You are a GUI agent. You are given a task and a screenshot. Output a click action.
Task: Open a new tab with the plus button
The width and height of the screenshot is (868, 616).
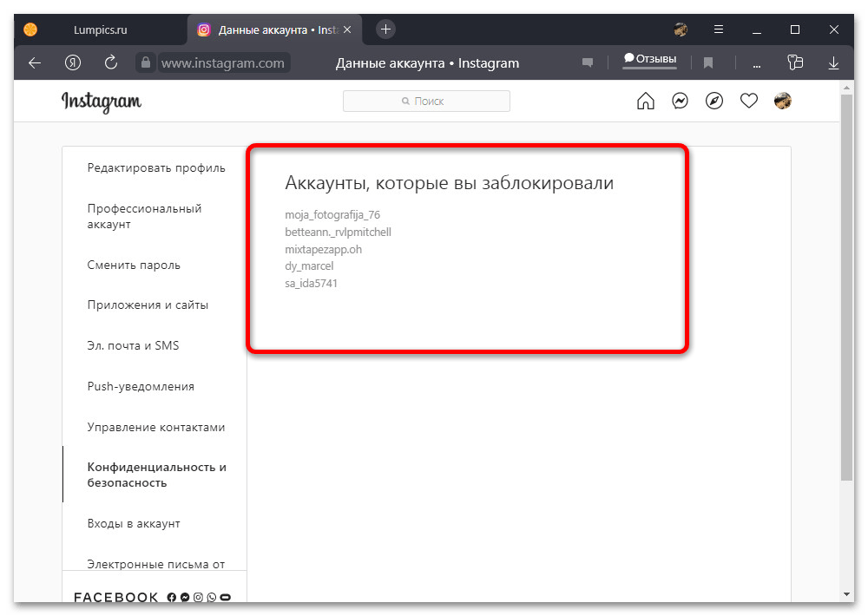pyautogui.click(x=386, y=29)
